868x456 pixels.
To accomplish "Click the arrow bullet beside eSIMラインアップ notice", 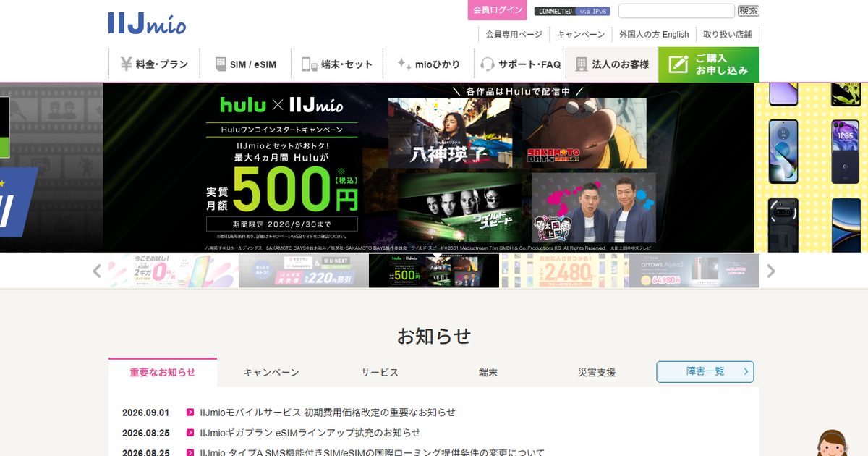I will pyautogui.click(x=190, y=433).
